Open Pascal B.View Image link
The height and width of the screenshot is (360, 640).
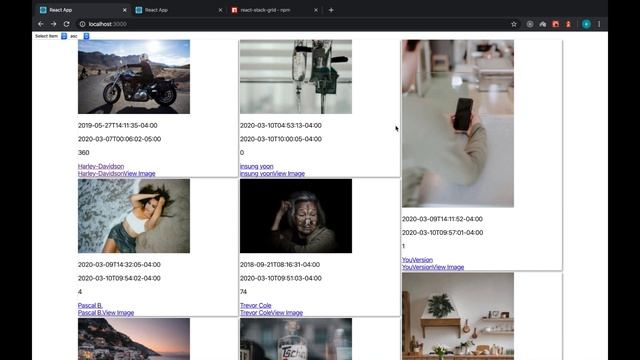coord(106,313)
